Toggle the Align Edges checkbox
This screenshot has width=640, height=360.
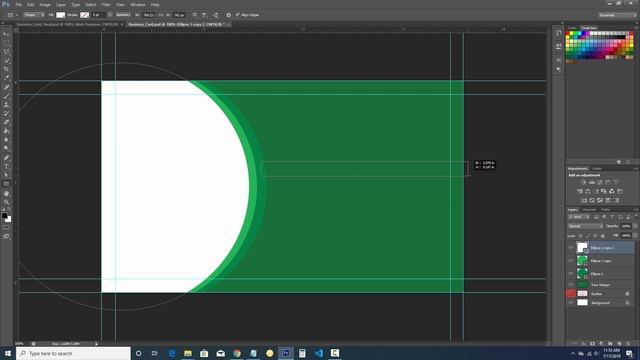tap(238, 15)
